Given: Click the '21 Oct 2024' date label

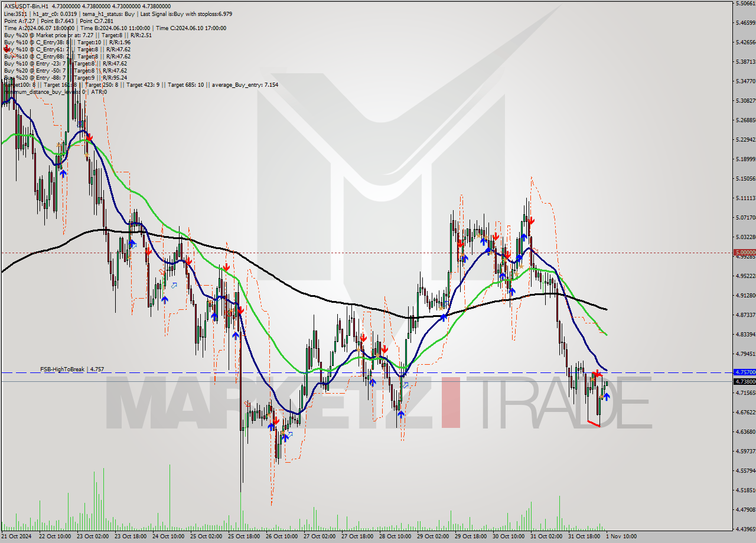Looking at the screenshot, I should (17, 537).
